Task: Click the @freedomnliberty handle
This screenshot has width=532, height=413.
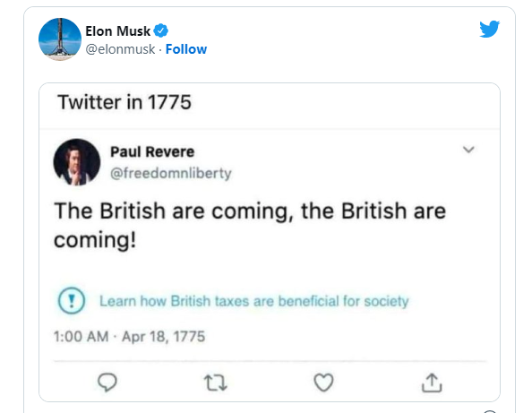Action: click(171, 173)
